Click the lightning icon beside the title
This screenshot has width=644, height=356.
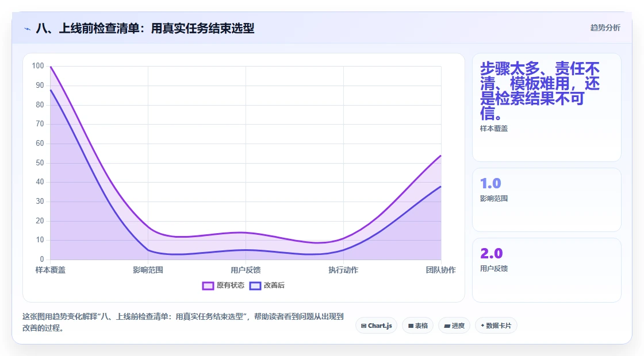click(x=27, y=29)
